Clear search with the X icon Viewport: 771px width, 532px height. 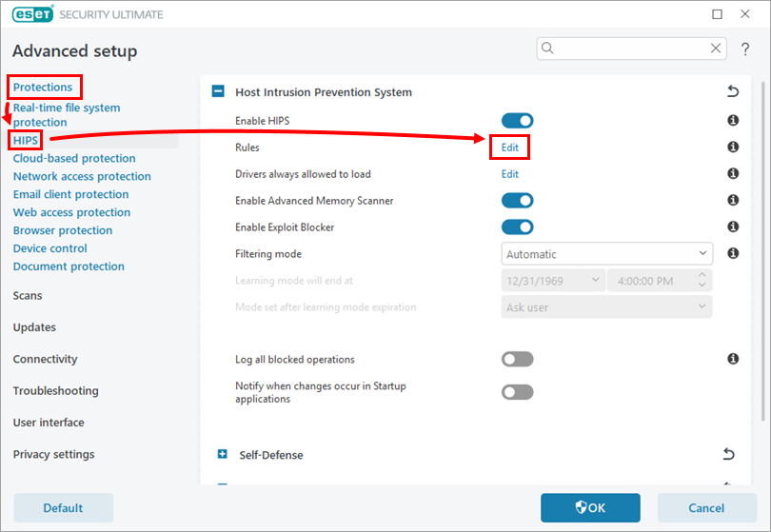point(716,49)
